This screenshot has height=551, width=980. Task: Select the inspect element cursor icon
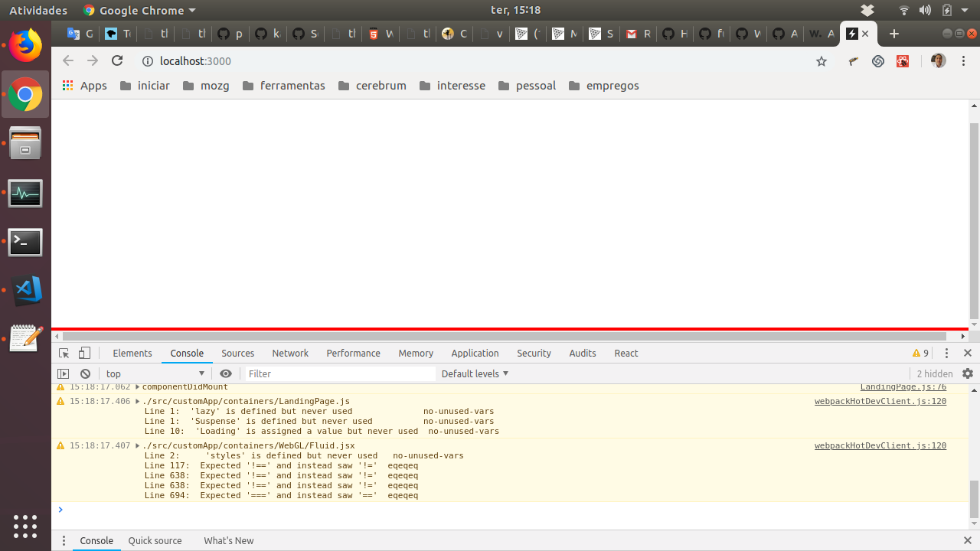[x=64, y=353]
